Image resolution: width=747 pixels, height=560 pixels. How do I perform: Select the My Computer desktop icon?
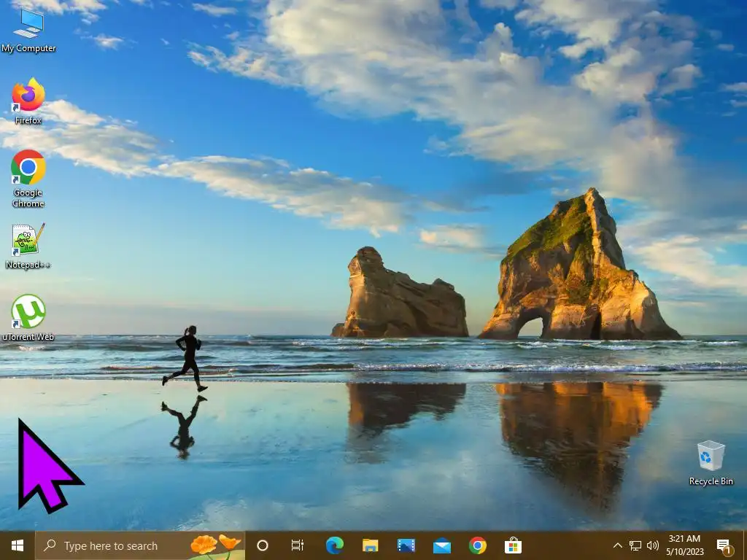click(28, 31)
